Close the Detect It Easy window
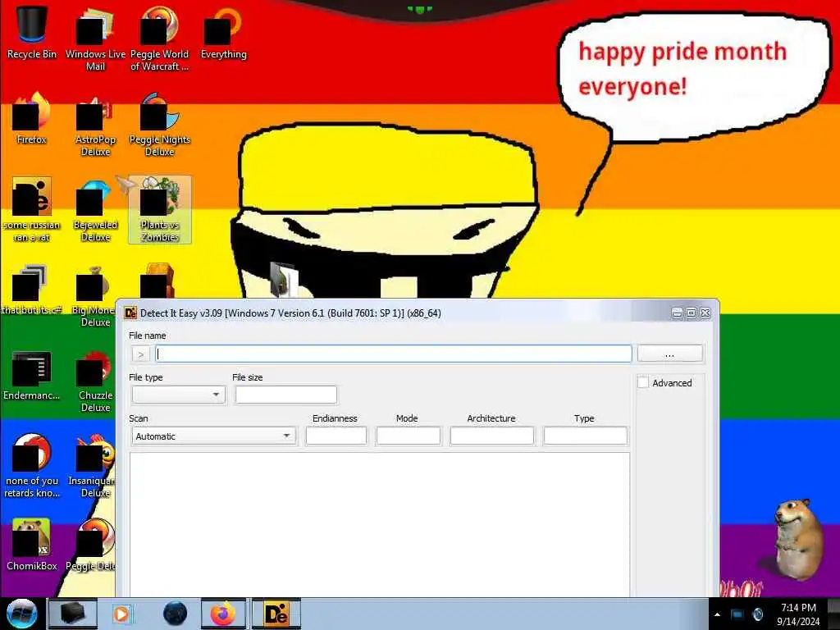The height and width of the screenshot is (630, 840). (705, 313)
